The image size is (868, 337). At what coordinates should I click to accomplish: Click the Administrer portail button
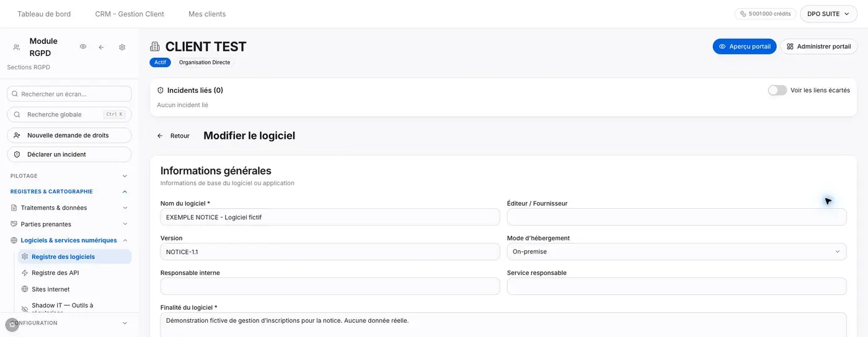818,46
